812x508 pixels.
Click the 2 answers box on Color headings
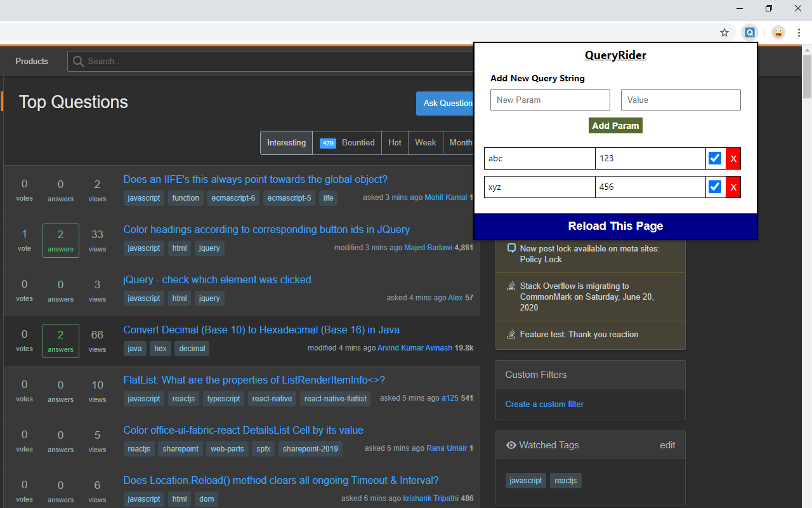point(61,241)
